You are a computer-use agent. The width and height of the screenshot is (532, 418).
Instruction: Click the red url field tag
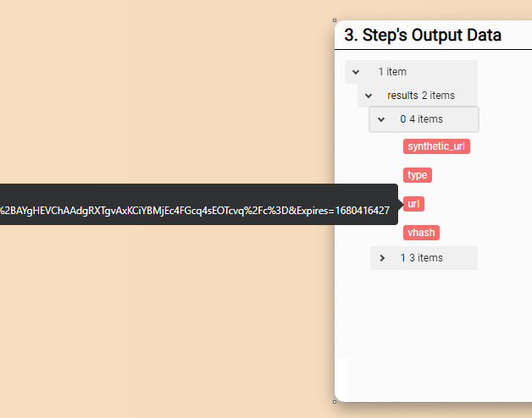413,204
